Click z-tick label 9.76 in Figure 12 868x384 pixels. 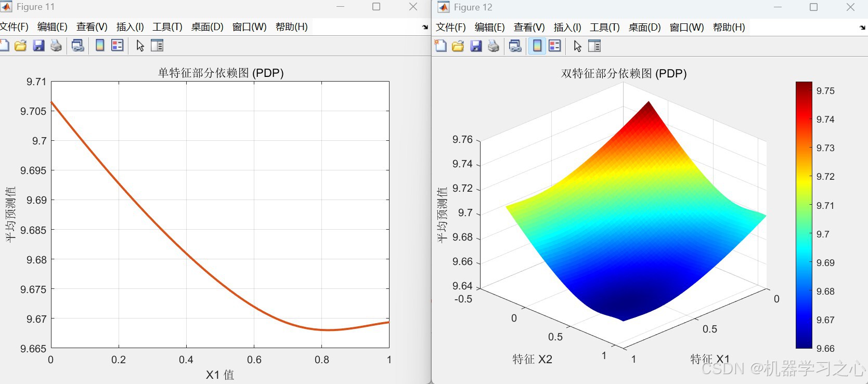click(x=462, y=139)
